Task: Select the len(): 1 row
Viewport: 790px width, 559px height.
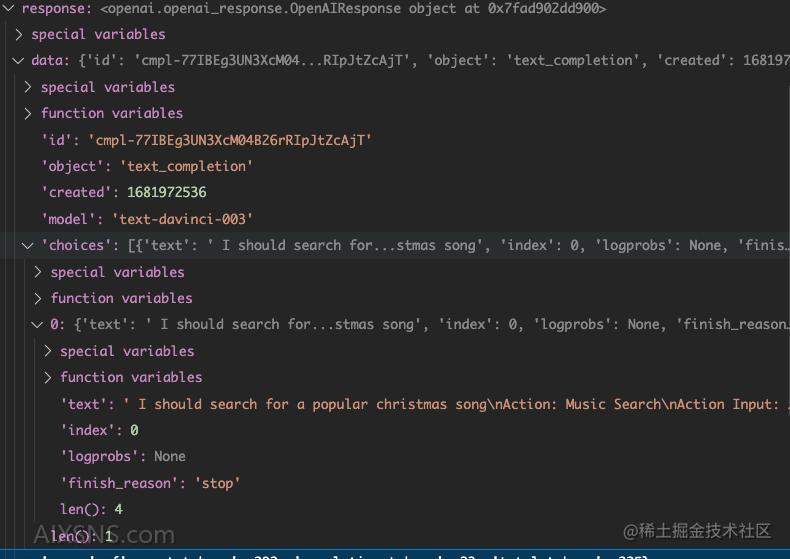Action: 395,536
